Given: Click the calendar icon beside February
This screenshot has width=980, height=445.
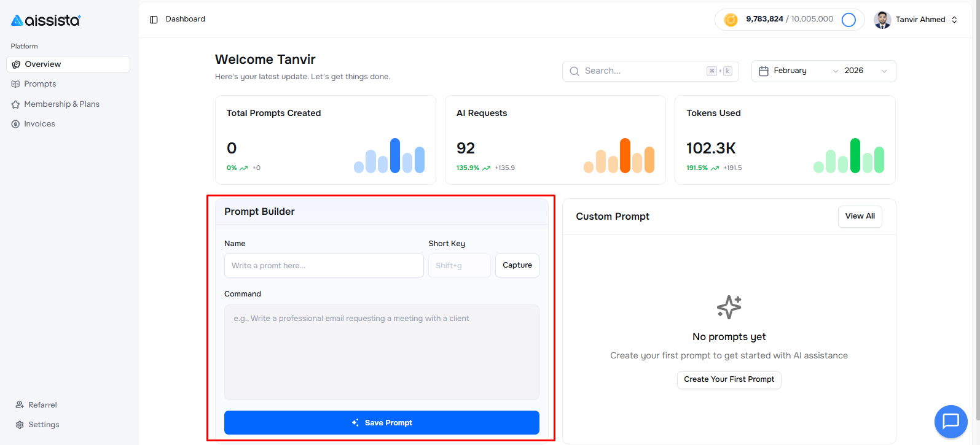Looking at the screenshot, I should (764, 71).
